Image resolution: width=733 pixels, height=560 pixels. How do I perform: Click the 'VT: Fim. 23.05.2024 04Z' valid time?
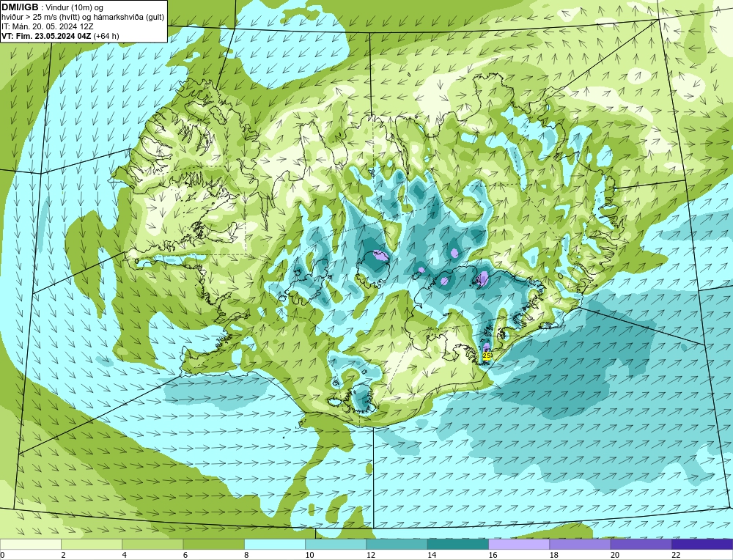47,36
